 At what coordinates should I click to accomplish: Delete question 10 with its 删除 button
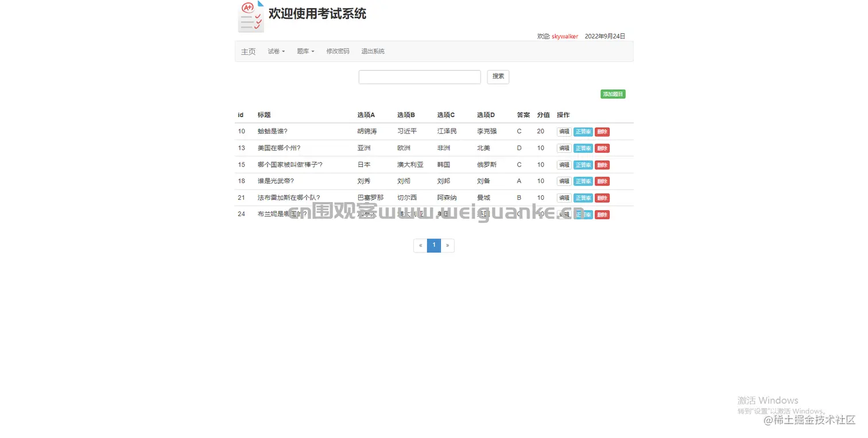coord(602,132)
